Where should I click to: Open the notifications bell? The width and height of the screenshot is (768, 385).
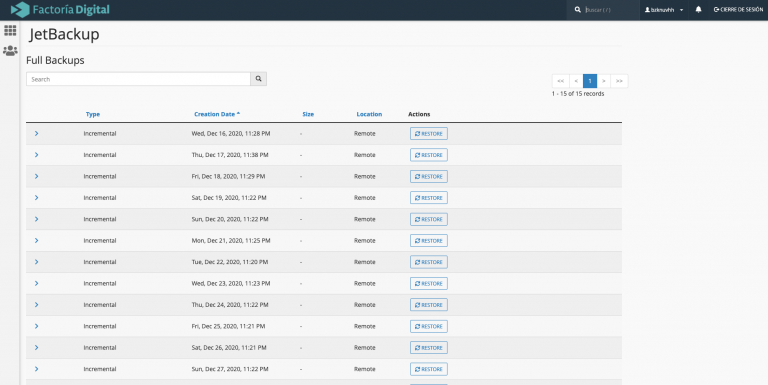[698, 9]
